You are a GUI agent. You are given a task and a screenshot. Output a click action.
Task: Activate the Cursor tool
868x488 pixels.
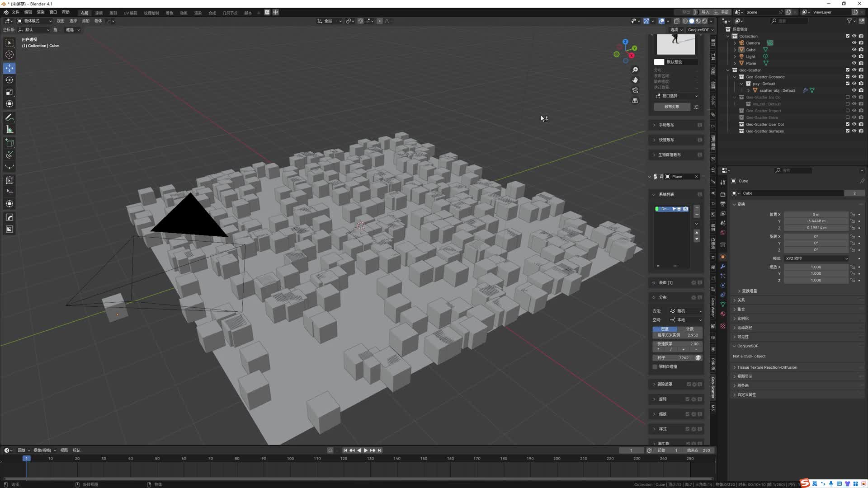(9, 55)
